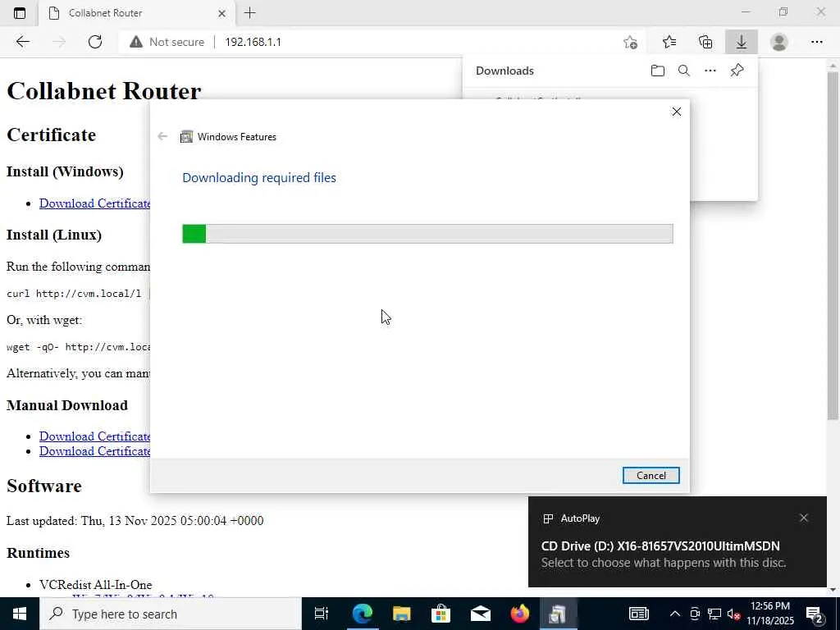
Task: Click the Downloads panel heading
Action: [x=504, y=71]
